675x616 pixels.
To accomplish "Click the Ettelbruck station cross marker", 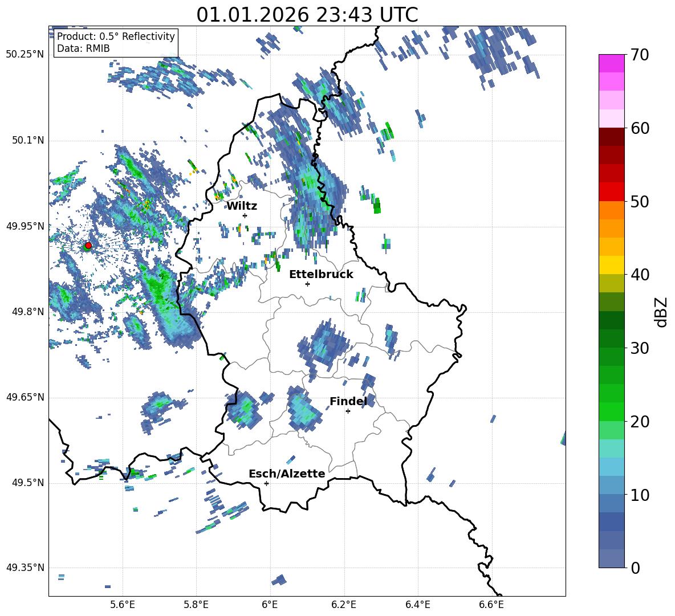I will (307, 284).
